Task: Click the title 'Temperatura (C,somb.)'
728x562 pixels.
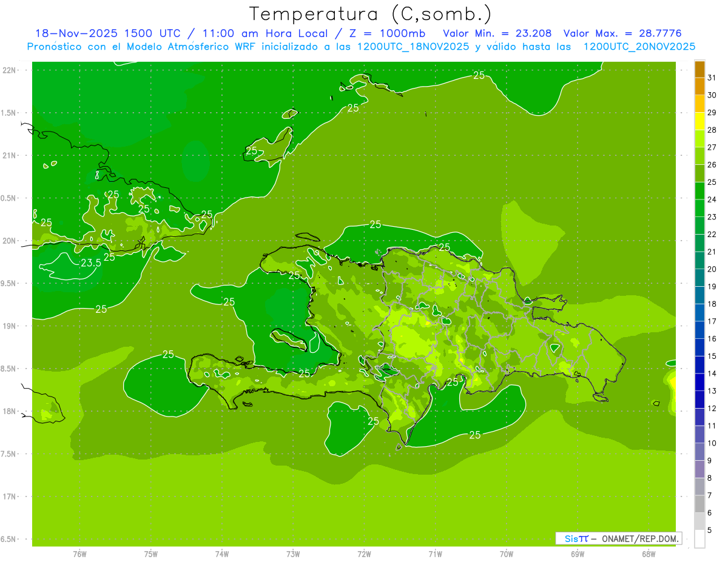Action: (x=371, y=14)
